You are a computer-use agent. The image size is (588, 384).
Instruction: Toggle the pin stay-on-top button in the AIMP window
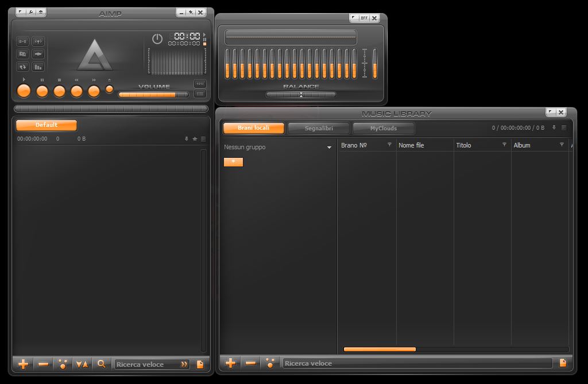pos(191,13)
